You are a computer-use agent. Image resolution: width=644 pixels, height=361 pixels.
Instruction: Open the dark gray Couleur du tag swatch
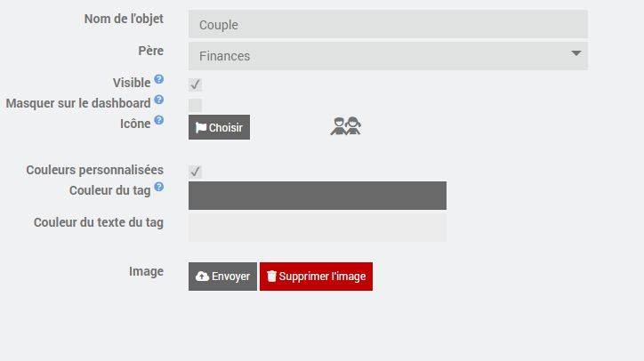point(318,196)
